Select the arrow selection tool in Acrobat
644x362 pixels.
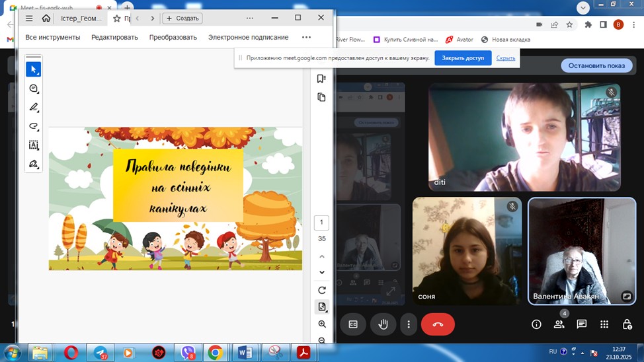(x=34, y=69)
